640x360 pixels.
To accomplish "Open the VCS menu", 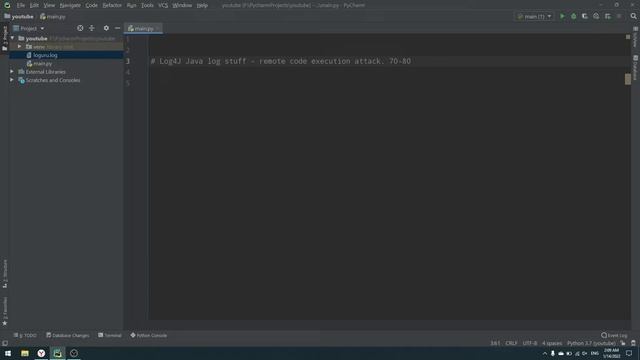I will pyautogui.click(x=163, y=5).
